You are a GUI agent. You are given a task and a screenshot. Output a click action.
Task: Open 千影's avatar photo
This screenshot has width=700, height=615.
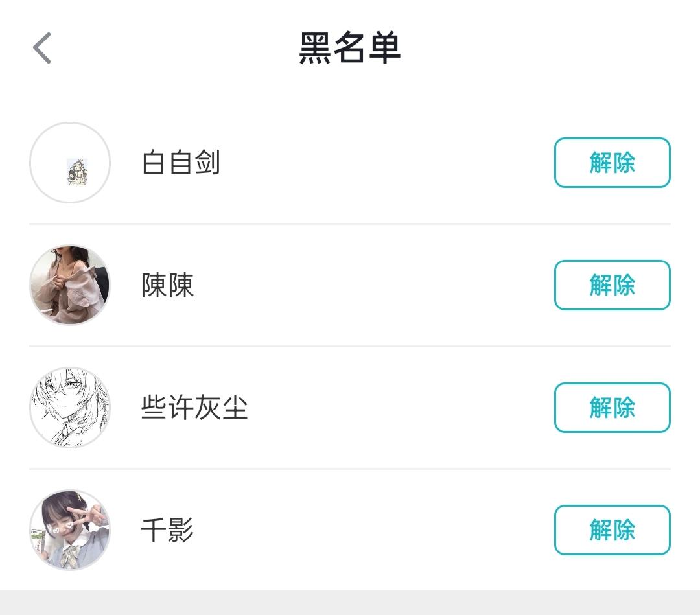pos(69,529)
